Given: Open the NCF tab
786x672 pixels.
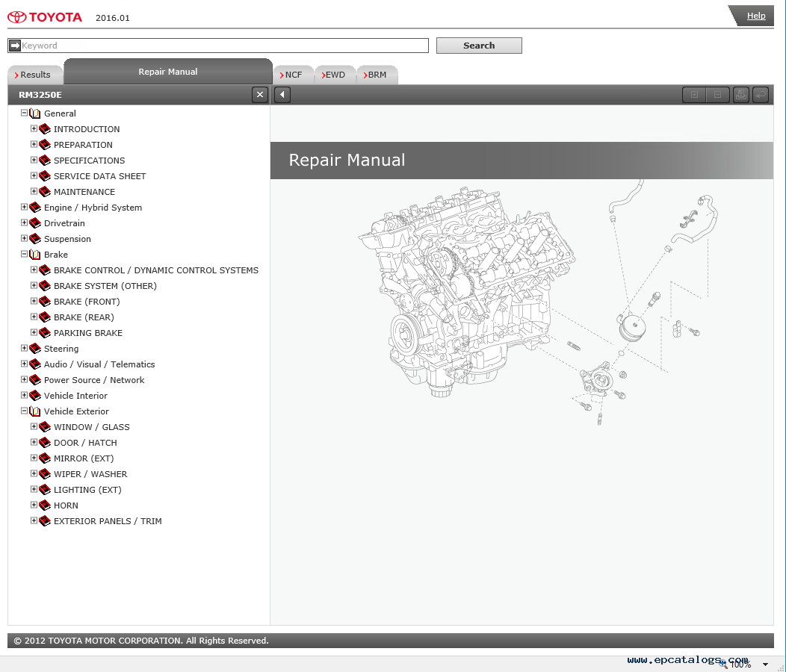Looking at the screenshot, I should pos(293,75).
